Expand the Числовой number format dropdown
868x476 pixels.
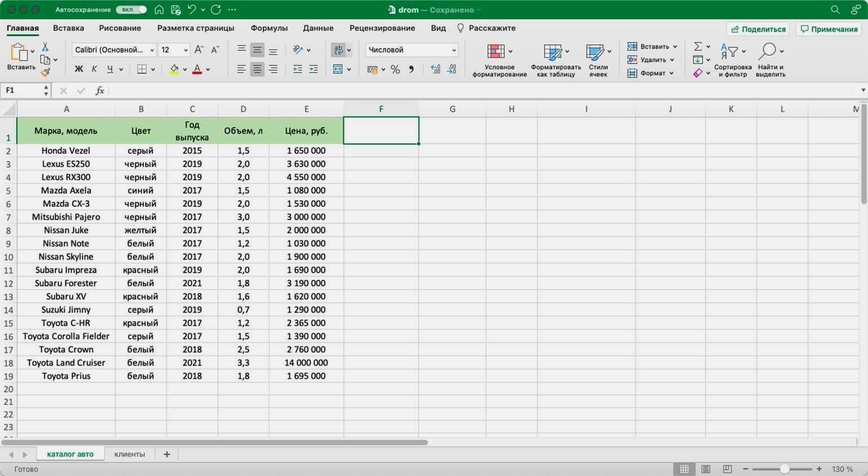[x=411, y=50]
